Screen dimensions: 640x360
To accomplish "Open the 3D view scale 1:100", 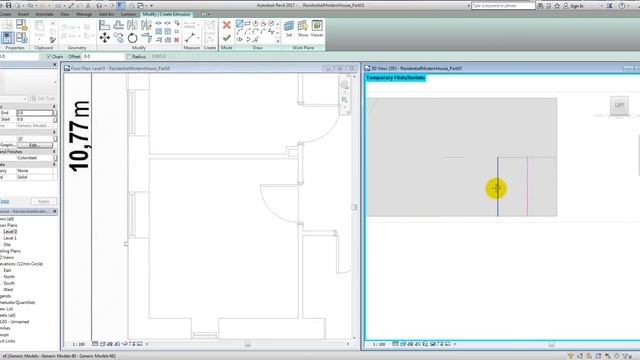I will point(378,344).
